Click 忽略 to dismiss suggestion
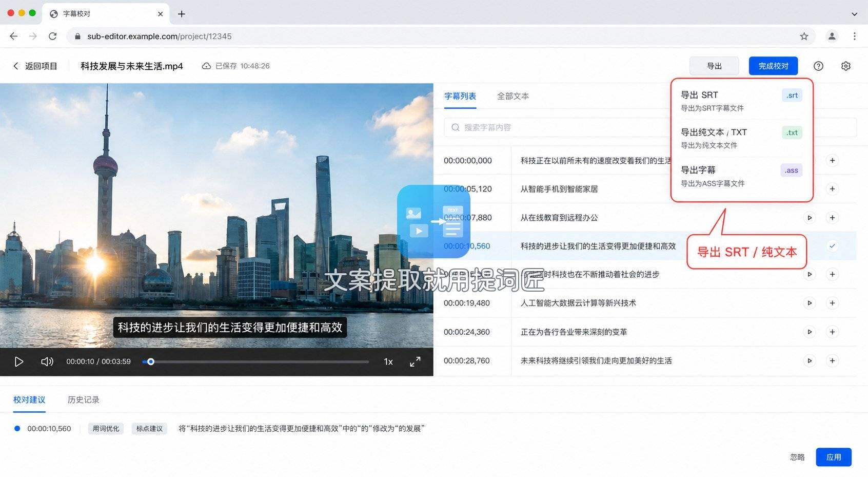The width and height of the screenshot is (868, 477). pos(797,457)
